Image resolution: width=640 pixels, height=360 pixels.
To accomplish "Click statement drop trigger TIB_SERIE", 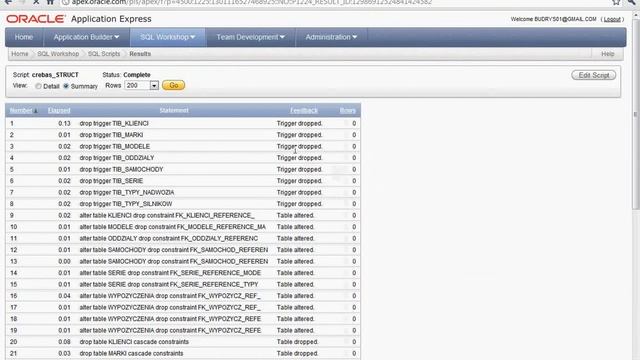I will tap(111, 180).
